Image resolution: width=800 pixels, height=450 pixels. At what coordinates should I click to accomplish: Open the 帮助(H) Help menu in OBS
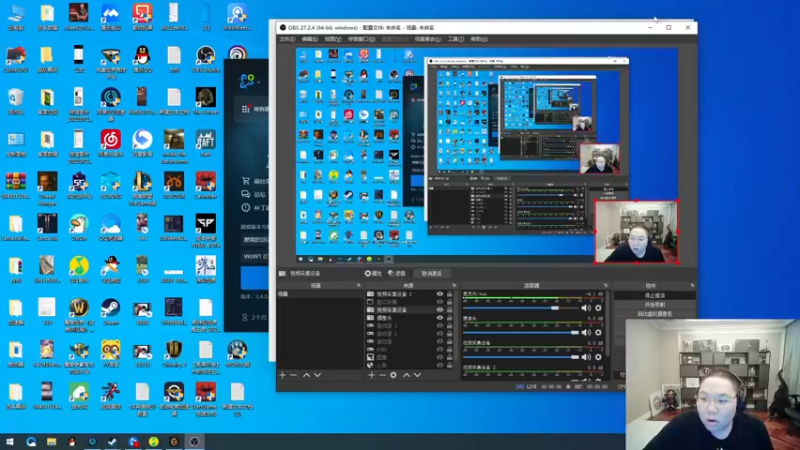pyautogui.click(x=479, y=39)
